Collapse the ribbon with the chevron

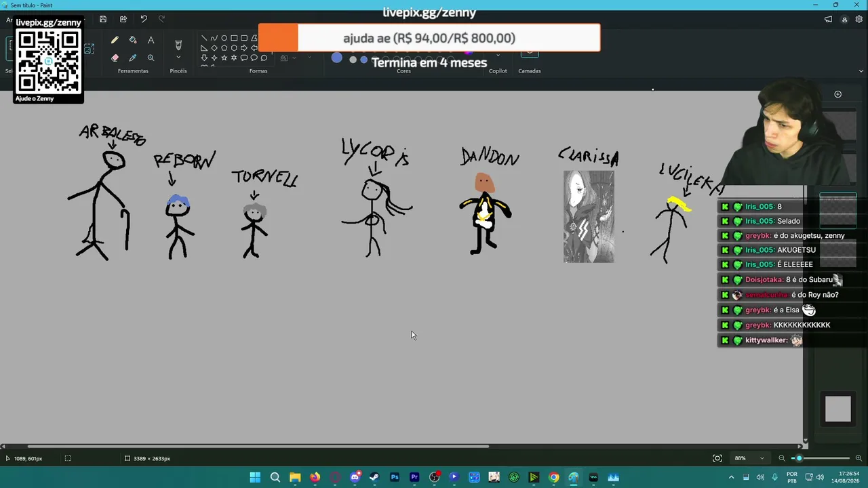(x=861, y=70)
